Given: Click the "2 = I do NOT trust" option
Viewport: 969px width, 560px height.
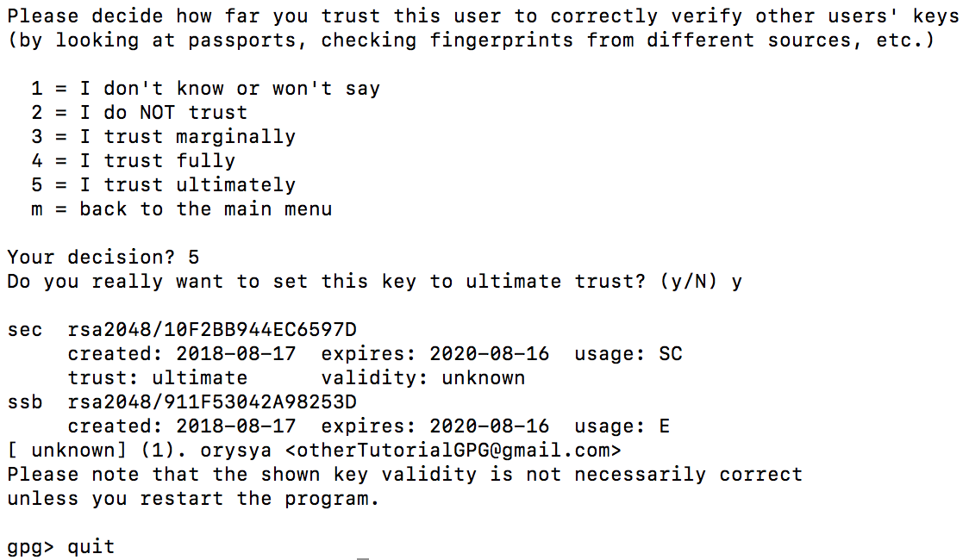Looking at the screenshot, I should point(139,113).
